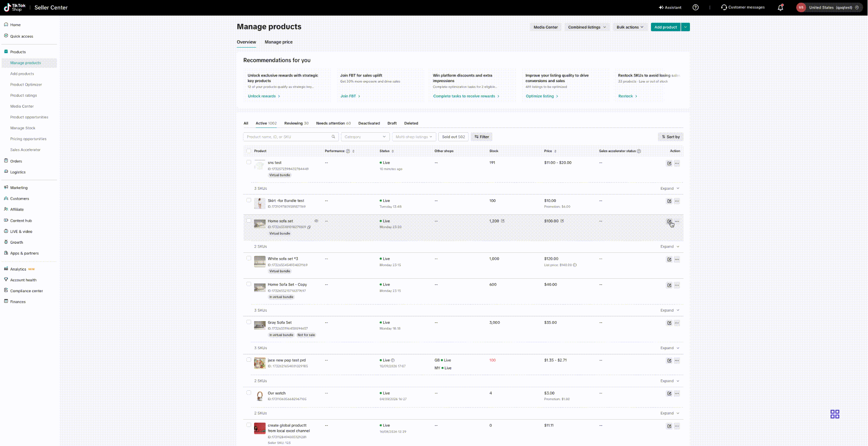Select the Reviewing 30 tab
Image resolution: width=868 pixels, height=446 pixels.
point(296,123)
